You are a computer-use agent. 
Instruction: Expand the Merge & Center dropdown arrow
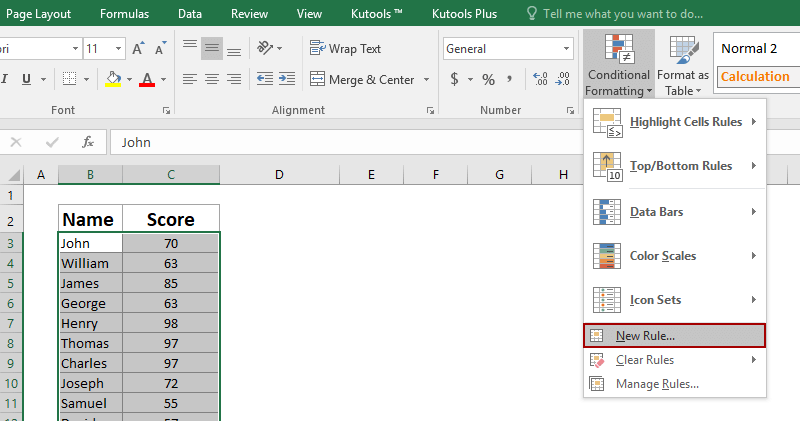(x=427, y=79)
